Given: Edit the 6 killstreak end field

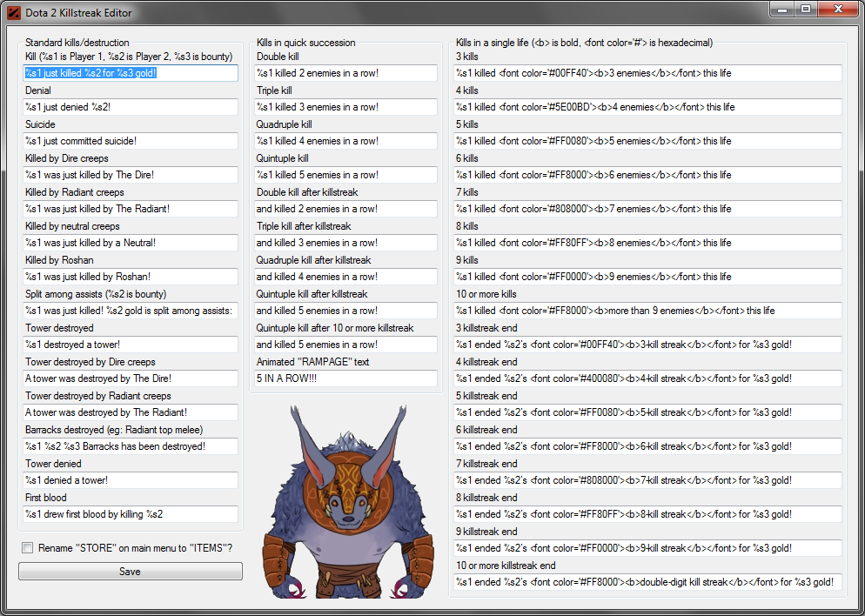Looking at the screenshot, I should tap(648, 446).
